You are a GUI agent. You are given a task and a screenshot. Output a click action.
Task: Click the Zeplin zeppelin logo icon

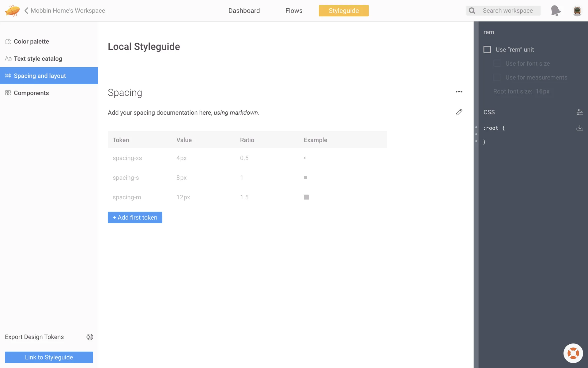pyautogui.click(x=12, y=10)
